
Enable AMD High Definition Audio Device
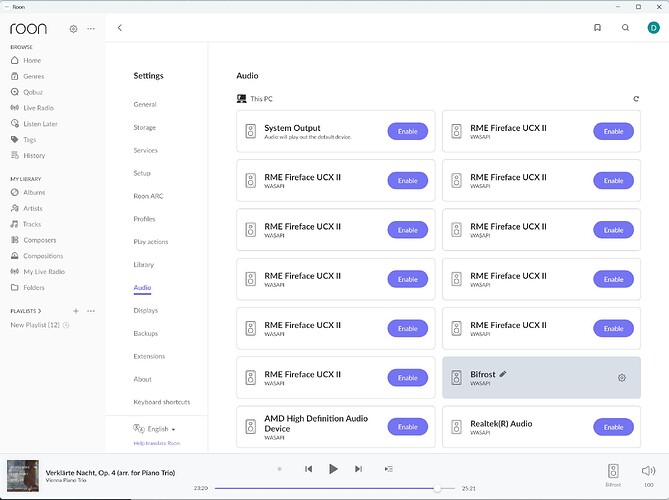[x=407, y=427]
